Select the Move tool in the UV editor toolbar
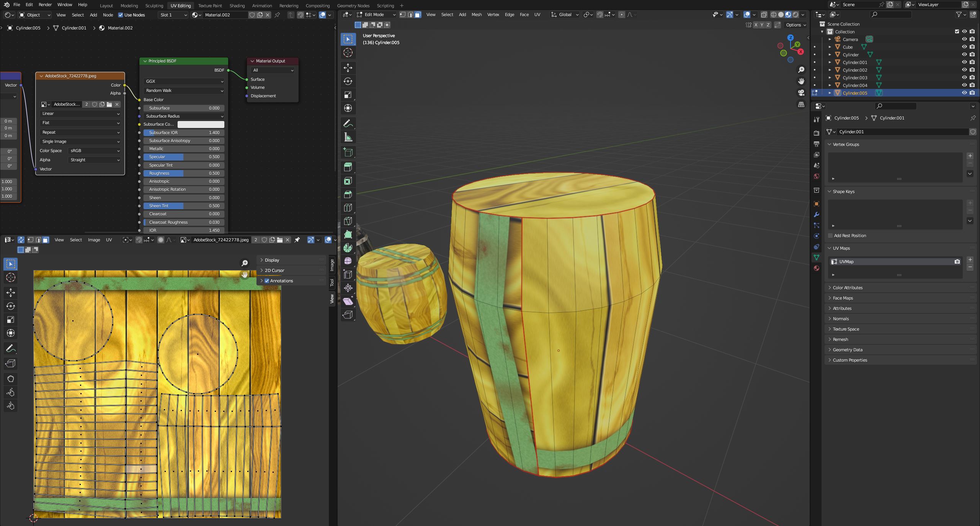The image size is (980, 526). (10, 293)
